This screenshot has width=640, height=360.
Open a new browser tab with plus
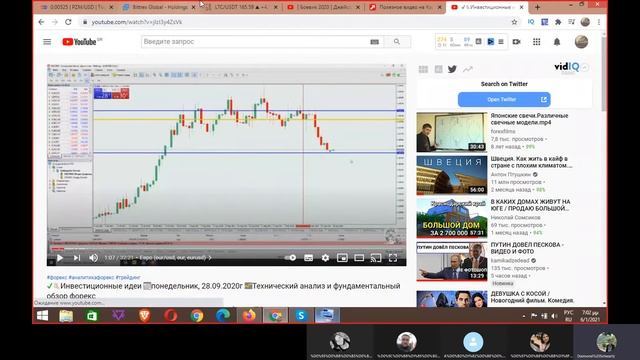point(537,7)
